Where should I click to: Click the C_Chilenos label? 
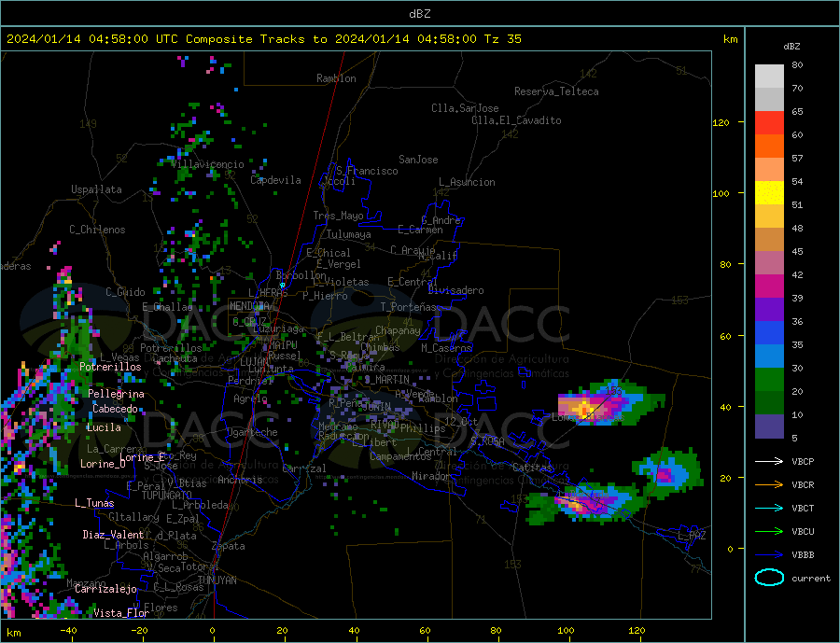click(x=97, y=230)
